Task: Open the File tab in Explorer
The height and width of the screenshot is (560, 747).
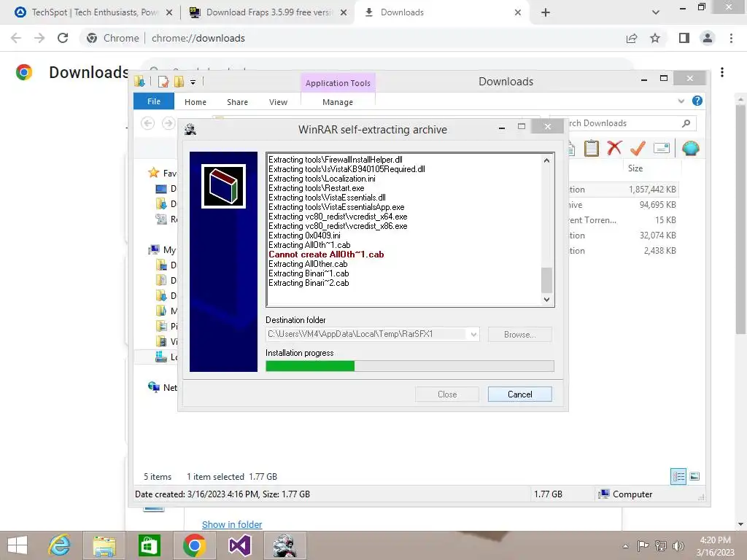Action: point(154,101)
